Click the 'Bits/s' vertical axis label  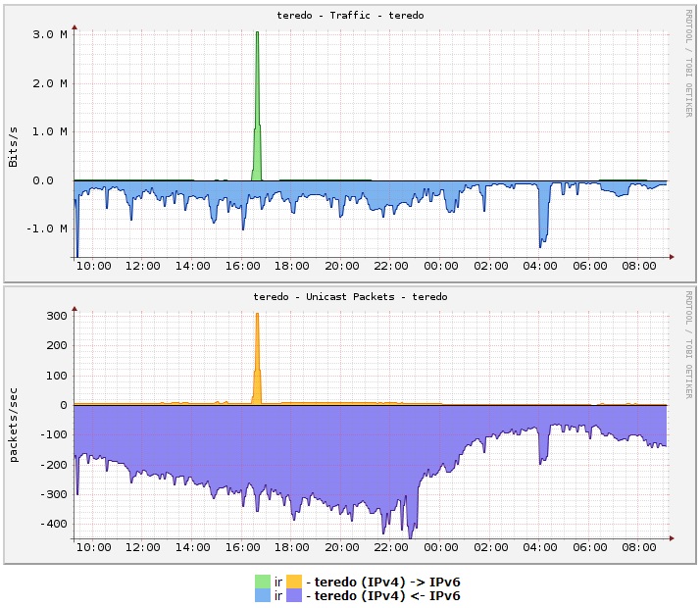(x=13, y=146)
